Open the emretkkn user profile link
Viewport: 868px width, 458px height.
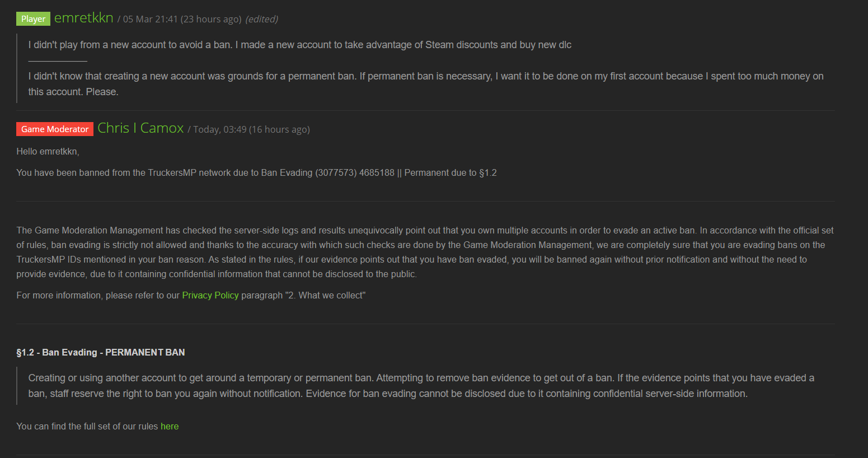click(83, 18)
